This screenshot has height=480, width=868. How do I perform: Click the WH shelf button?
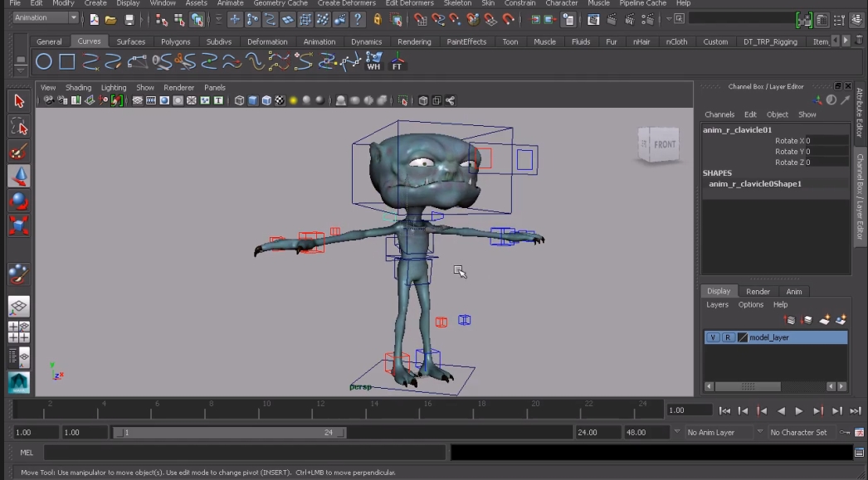373,61
